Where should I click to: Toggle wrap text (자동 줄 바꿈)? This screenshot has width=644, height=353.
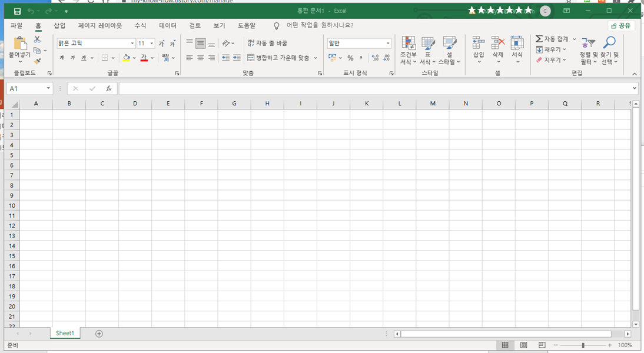coord(267,43)
